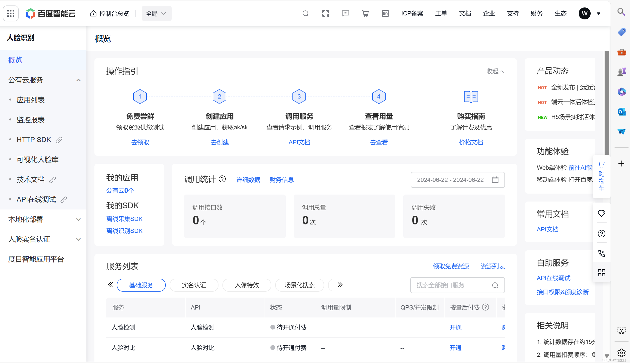The image size is (630, 364).
Task: Open browser sidebar toolbox icon
Action: (x=621, y=52)
